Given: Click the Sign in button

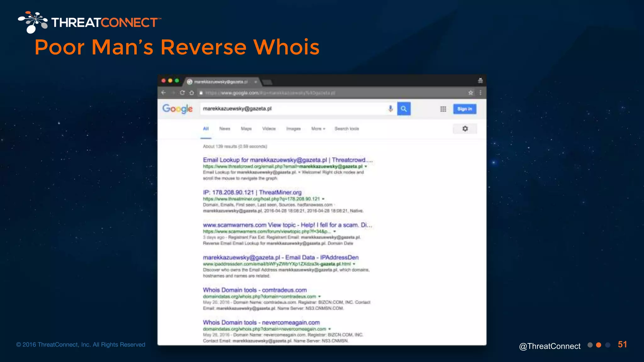Looking at the screenshot, I should point(464,109).
